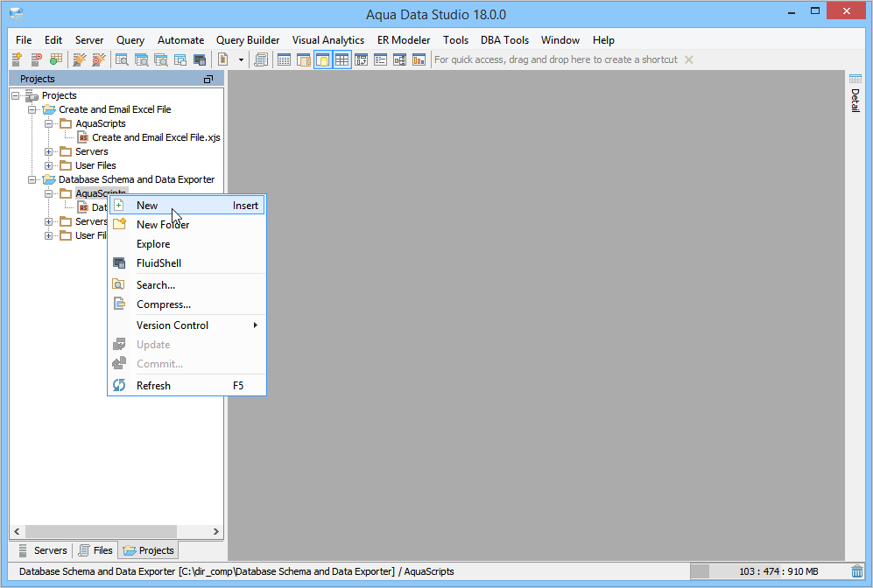The height and width of the screenshot is (588, 873).
Task: Click the second query window magnifier icon
Action: click(x=142, y=59)
